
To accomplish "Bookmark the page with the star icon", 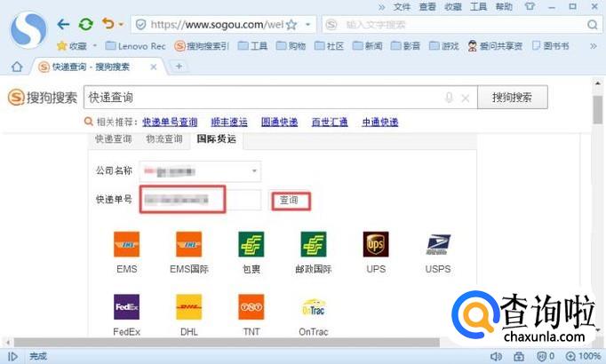I will (291, 25).
